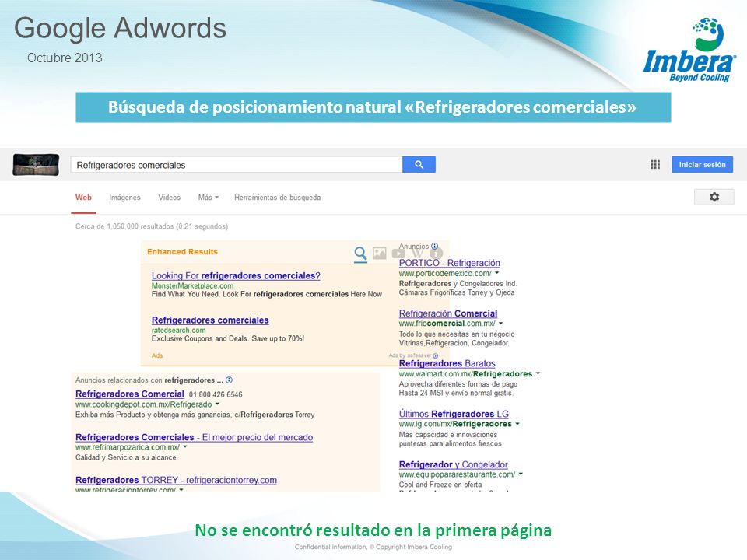
Task: Click the Imbera Beyond Cooling logo
Action: coord(689,50)
